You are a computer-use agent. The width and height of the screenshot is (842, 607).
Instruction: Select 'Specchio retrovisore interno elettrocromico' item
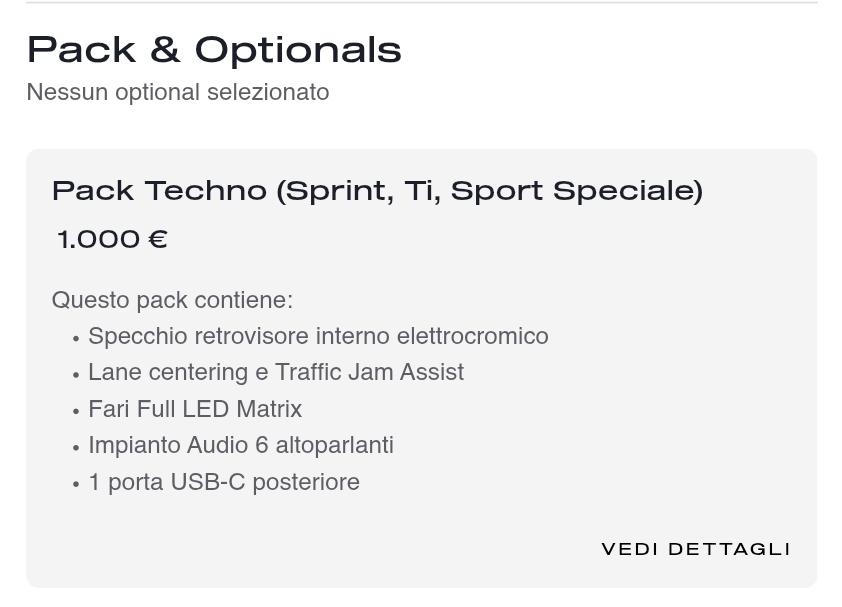click(x=318, y=336)
